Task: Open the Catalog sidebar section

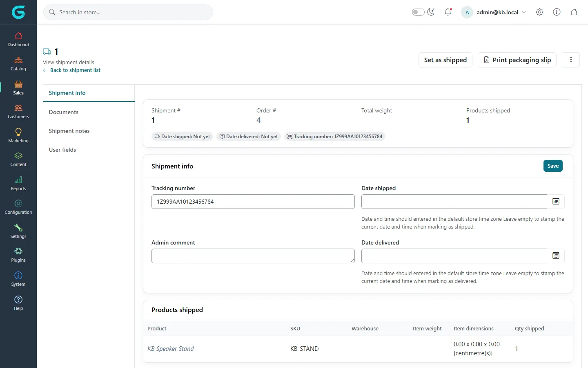Action: [18, 64]
